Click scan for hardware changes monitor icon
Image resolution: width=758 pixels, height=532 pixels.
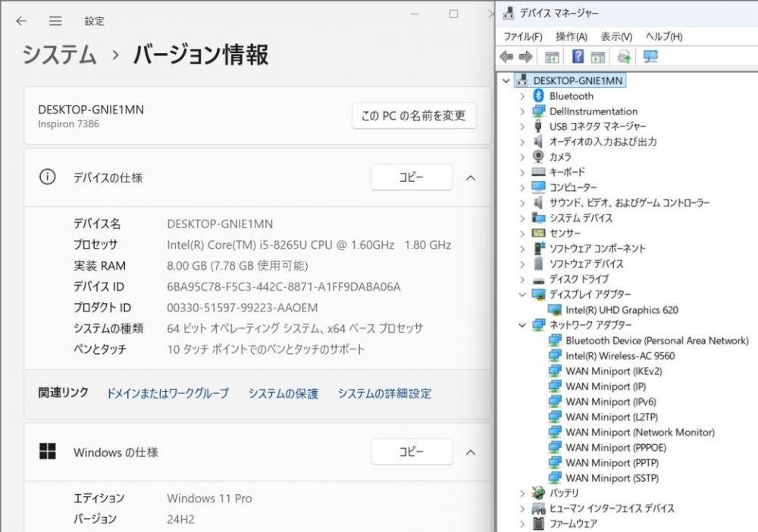pos(650,57)
